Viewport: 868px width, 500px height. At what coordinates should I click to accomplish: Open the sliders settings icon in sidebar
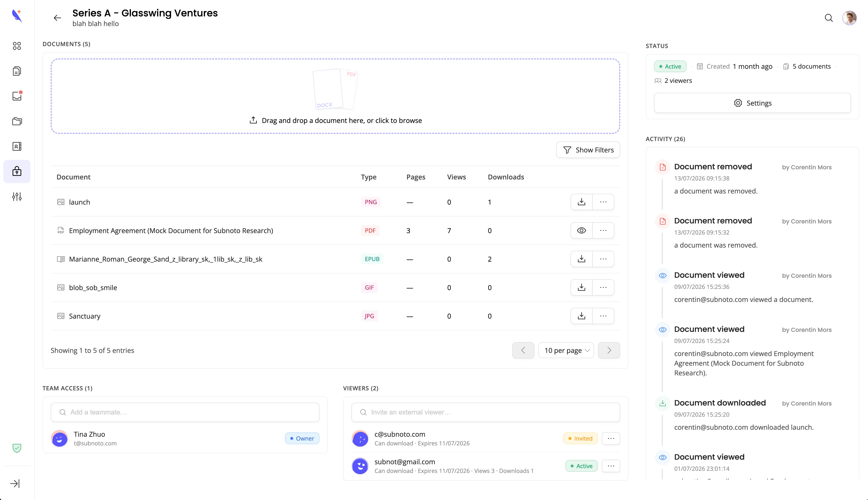[x=17, y=196]
